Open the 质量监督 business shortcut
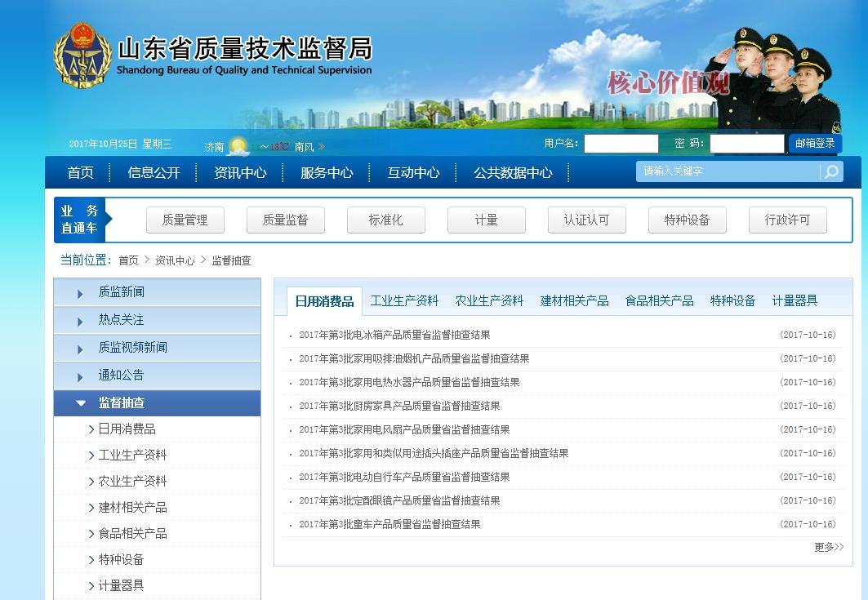 (x=285, y=220)
